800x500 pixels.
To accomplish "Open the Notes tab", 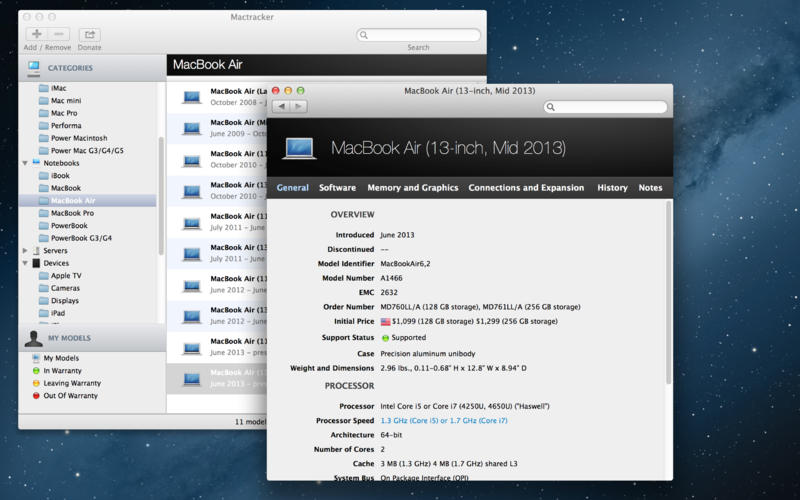I will click(x=650, y=188).
